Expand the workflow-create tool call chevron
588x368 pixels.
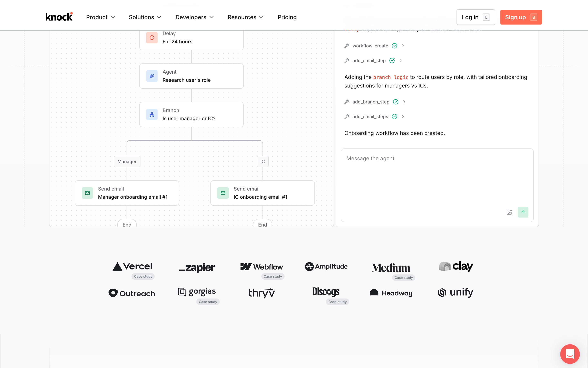(x=403, y=46)
